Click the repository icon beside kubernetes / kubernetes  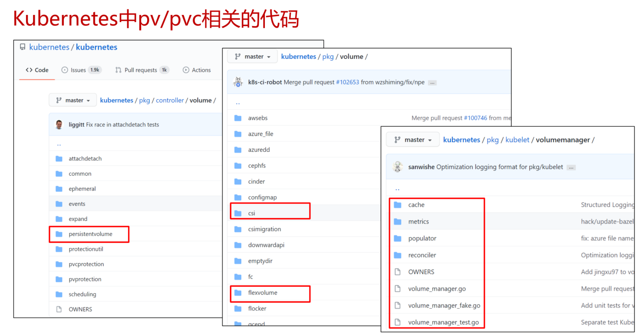22,47
